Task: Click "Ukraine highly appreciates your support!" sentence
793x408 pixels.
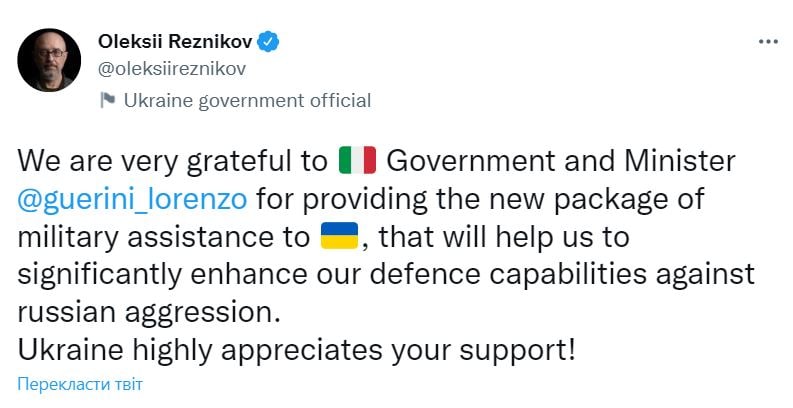Action: click(300, 351)
